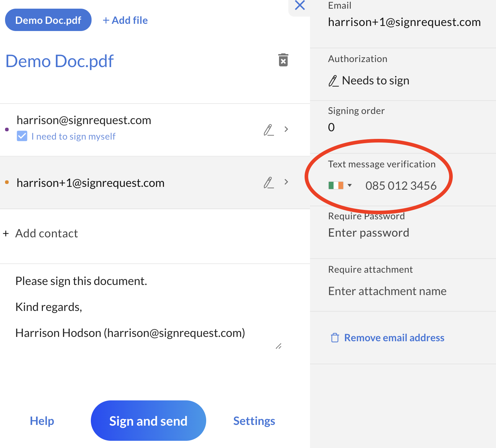Click the 'Demo Doc.pdf' document title heading
This screenshot has width=496, height=448.
coord(59,61)
